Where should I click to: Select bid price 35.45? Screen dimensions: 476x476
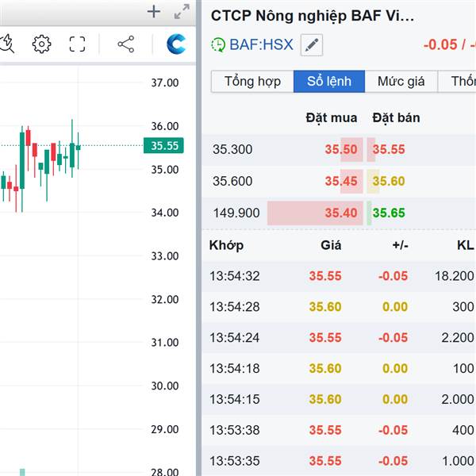point(341,181)
